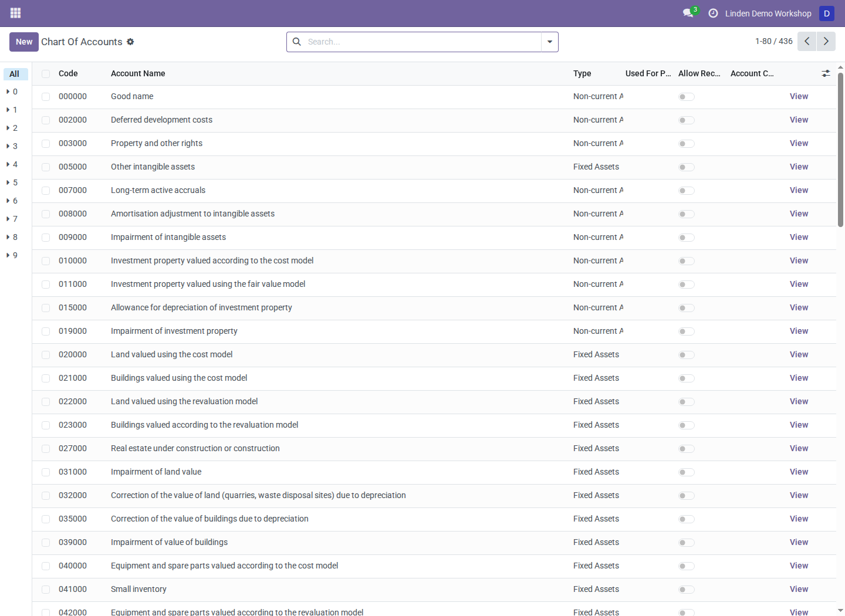This screenshot has width=845, height=616.
Task: Check the row for account 000000 Good name
Action: coord(46,97)
